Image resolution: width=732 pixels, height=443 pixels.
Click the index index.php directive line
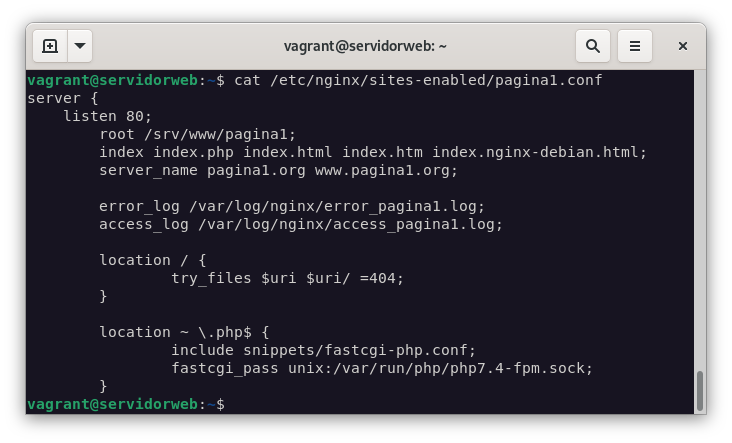pyautogui.click(x=373, y=152)
